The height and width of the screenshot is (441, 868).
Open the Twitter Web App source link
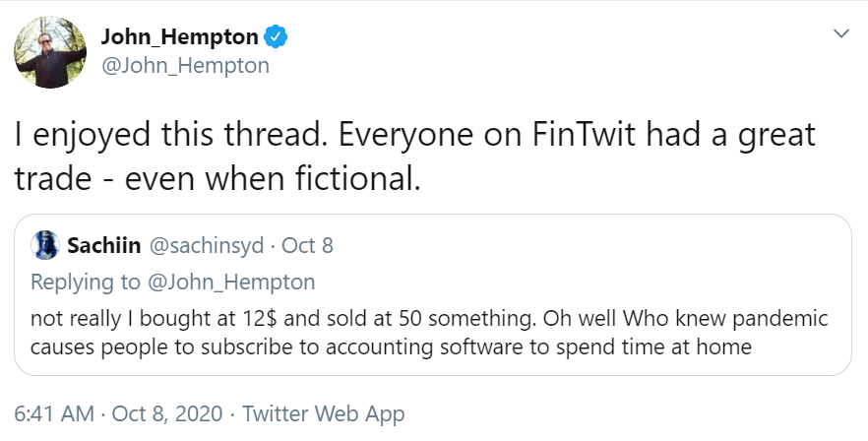[323, 414]
